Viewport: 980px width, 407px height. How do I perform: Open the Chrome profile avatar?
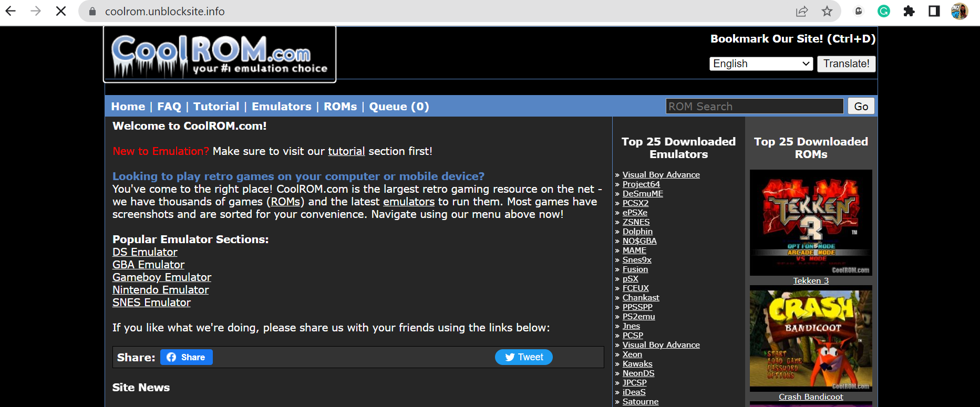[960, 11]
